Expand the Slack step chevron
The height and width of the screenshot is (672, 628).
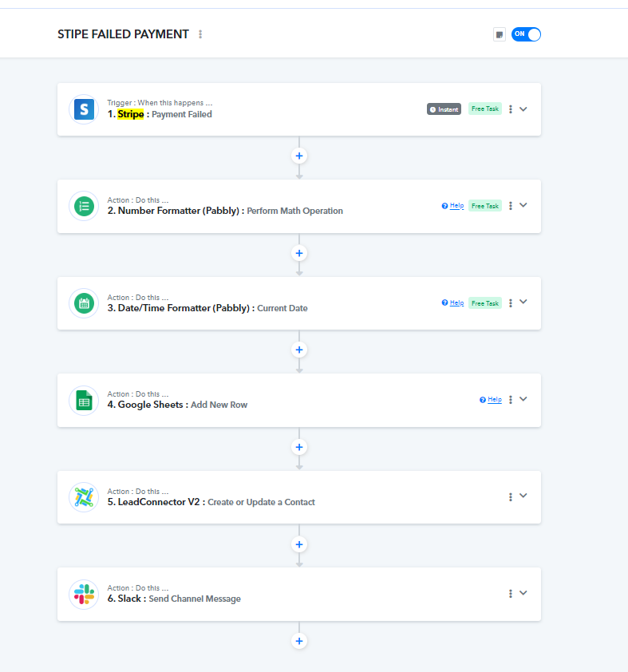tap(523, 593)
